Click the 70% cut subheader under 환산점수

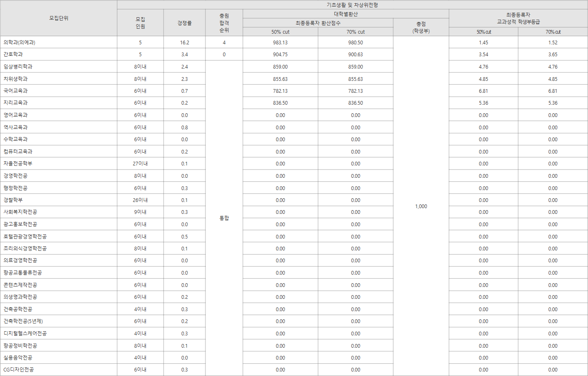(x=356, y=32)
